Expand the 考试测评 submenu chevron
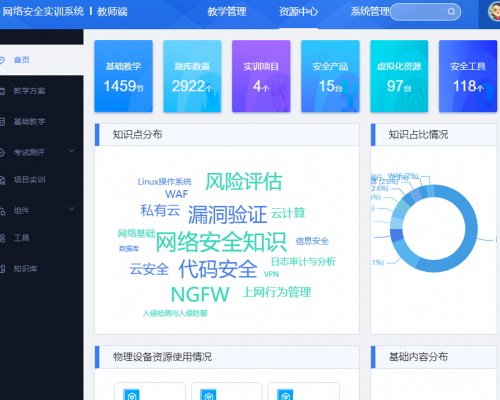 pyautogui.click(x=71, y=151)
